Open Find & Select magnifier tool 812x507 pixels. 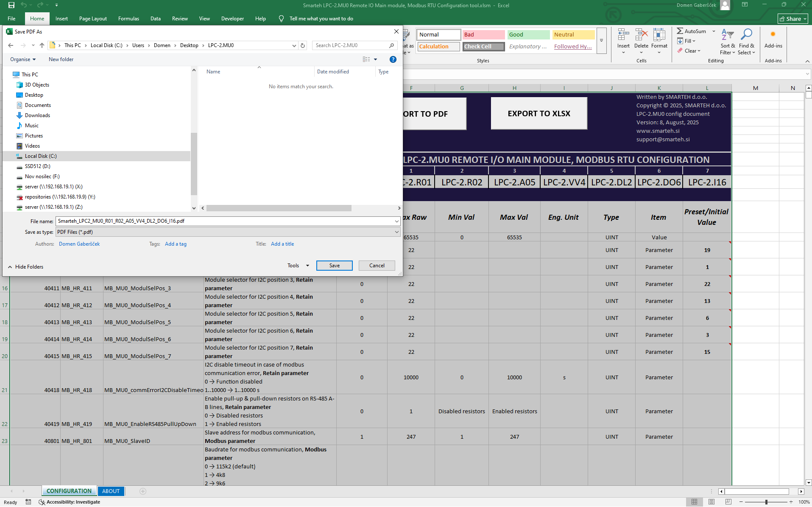pyautogui.click(x=746, y=35)
